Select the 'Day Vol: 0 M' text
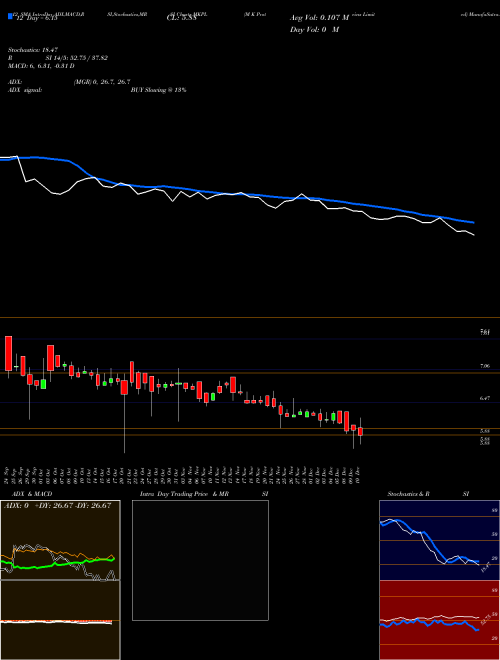 [x=314, y=30]
